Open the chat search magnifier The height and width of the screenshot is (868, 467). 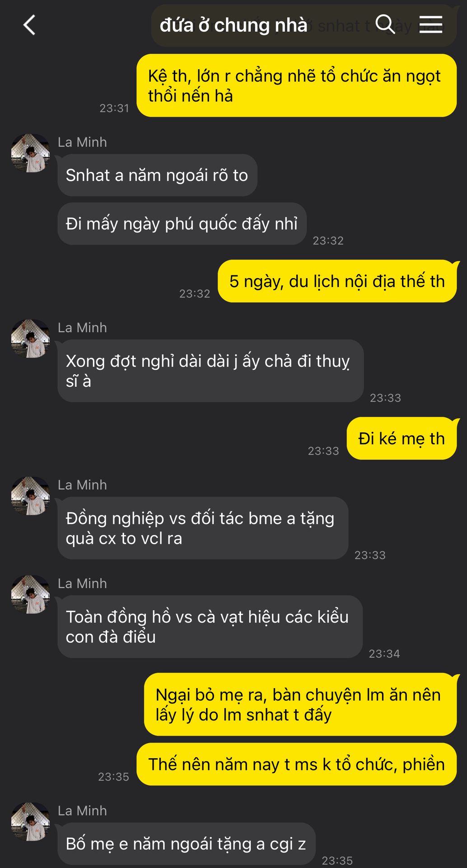click(385, 24)
